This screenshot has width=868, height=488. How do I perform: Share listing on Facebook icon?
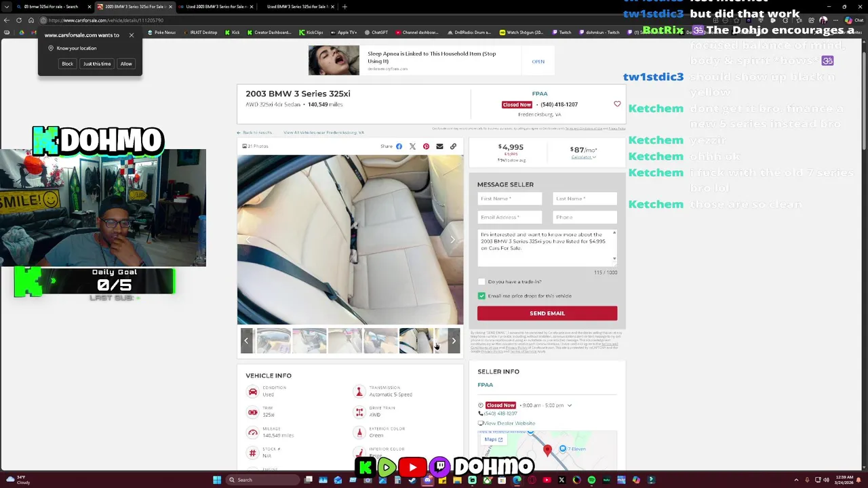tap(399, 146)
